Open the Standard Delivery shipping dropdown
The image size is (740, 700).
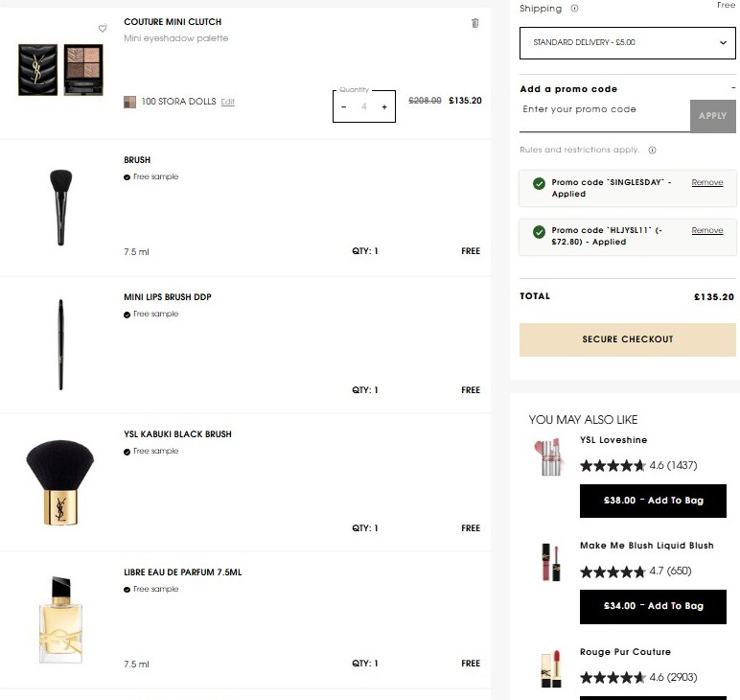pos(627,43)
